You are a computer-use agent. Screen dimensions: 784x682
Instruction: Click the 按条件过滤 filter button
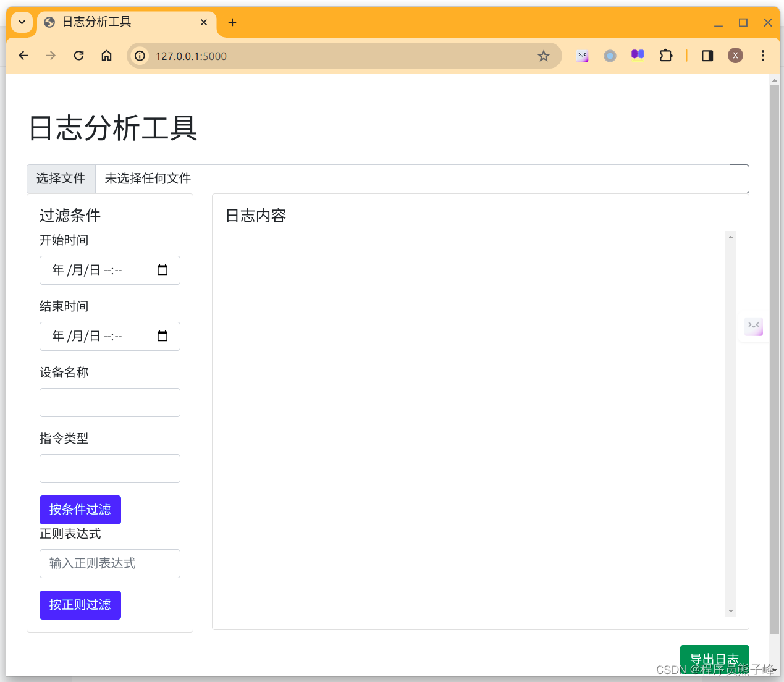[x=80, y=510]
